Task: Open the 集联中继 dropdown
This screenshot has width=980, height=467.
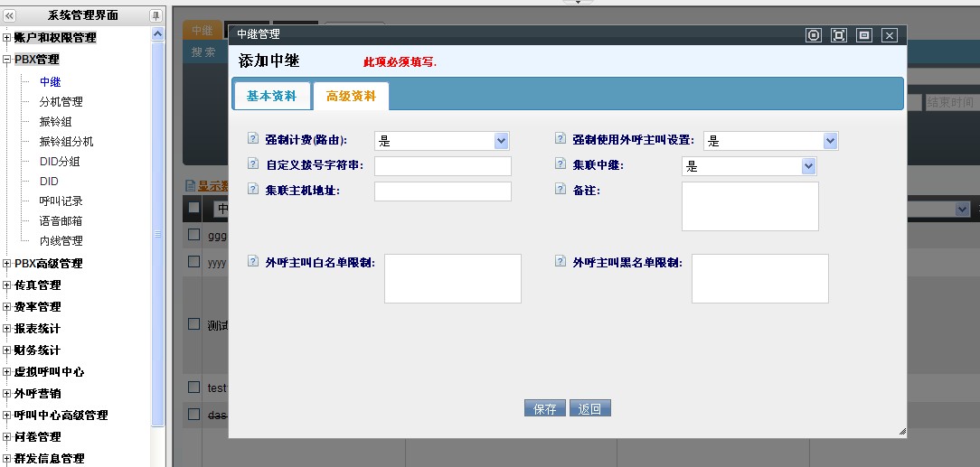Action: pyautogui.click(x=808, y=166)
